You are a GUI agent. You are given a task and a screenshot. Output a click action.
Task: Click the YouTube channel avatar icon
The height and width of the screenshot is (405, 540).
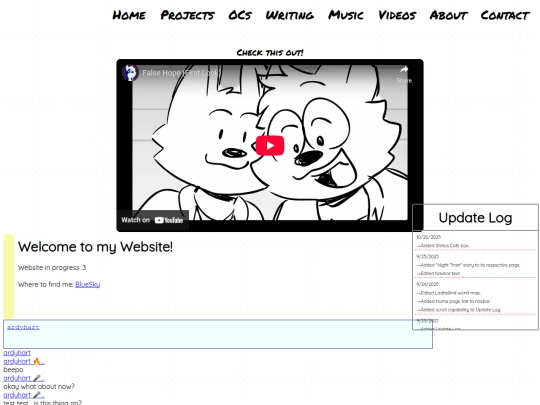(x=130, y=73)
